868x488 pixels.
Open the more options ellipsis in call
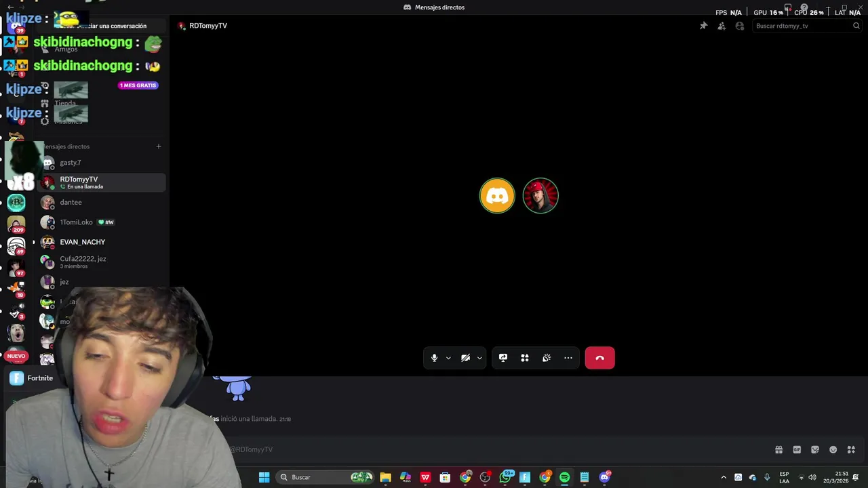coord(568,358)
